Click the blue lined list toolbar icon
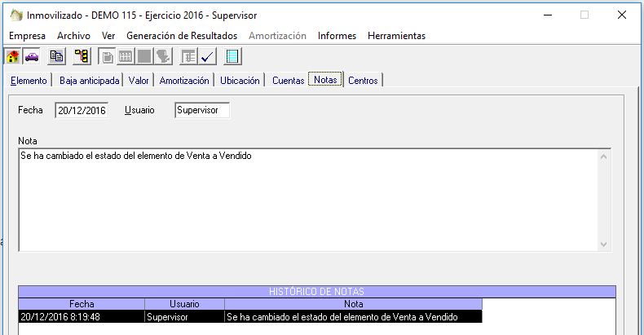 click(x=232, y=56)
